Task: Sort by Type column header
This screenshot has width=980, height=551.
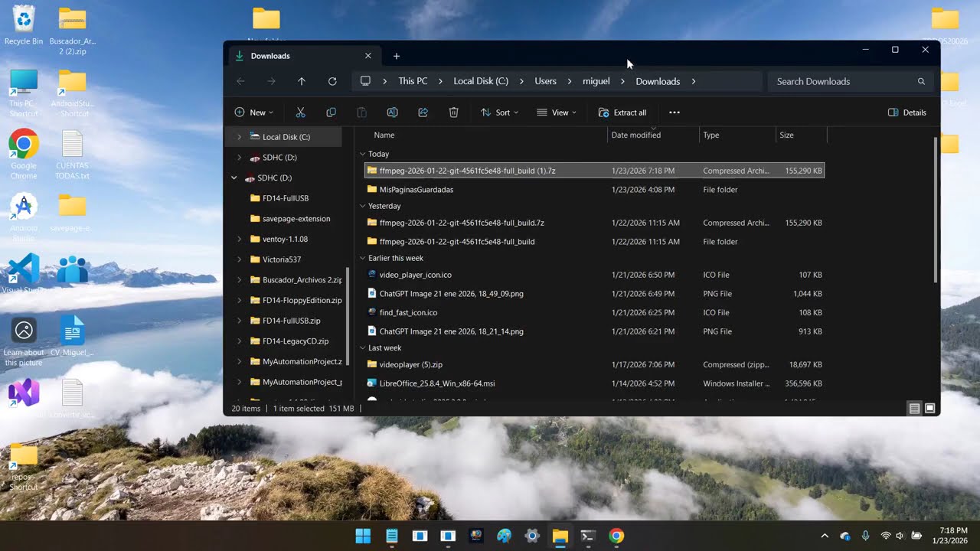Action: pyautogui.click(x=737, y=135)
